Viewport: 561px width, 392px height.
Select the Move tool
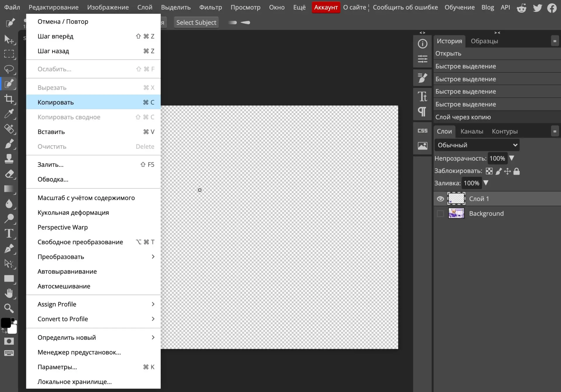pos(9,39)
